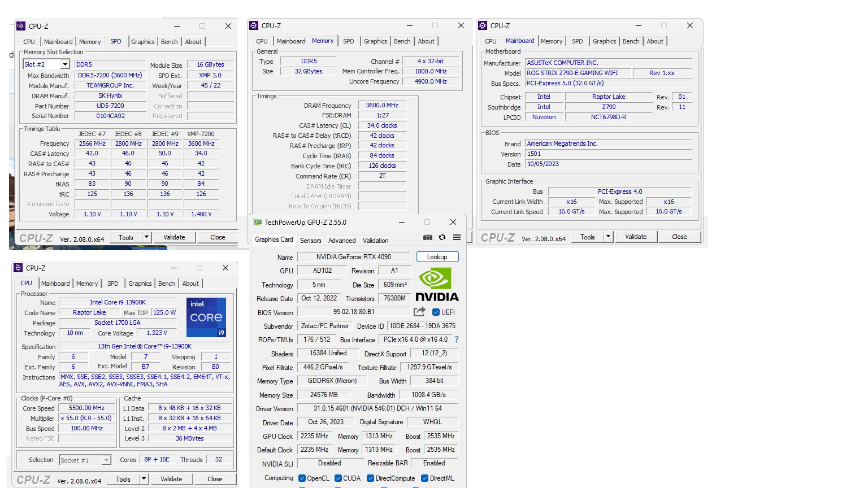Click the TEAMGROUP Inc. module manufacturer field
Image resolution: width=868 pixels, height=488 pixels.
pyautogui.click(x=110, y=85)
